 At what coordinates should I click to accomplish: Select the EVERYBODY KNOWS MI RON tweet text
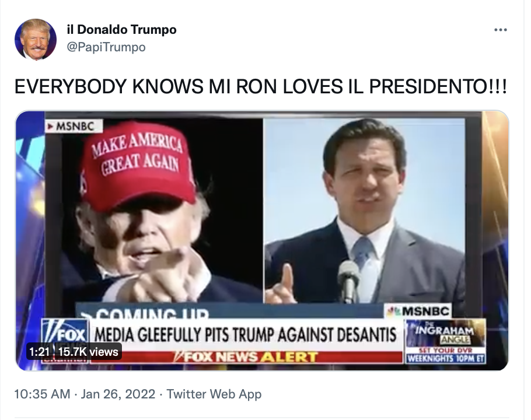[260, 87]
